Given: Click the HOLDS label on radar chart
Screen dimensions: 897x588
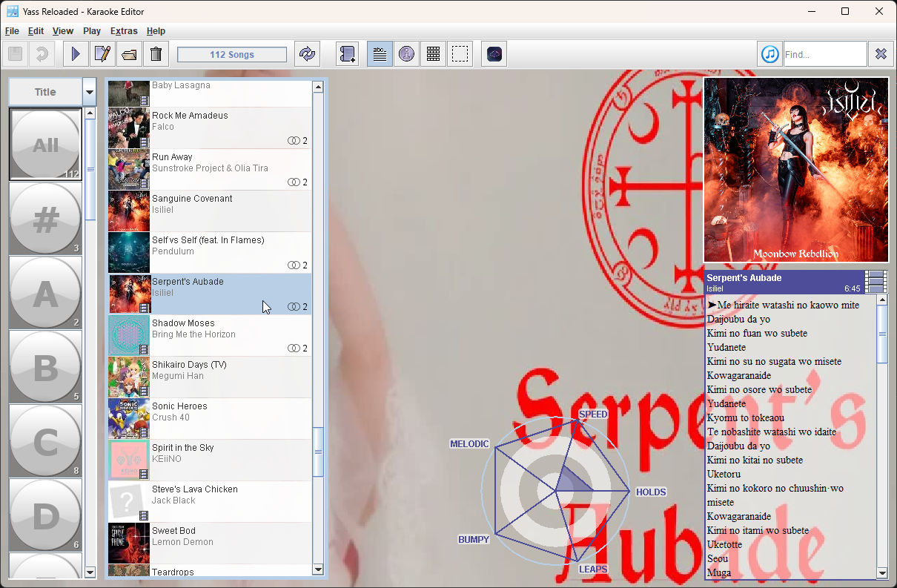Looking at the screenshot, I should (x=651, y=492).
